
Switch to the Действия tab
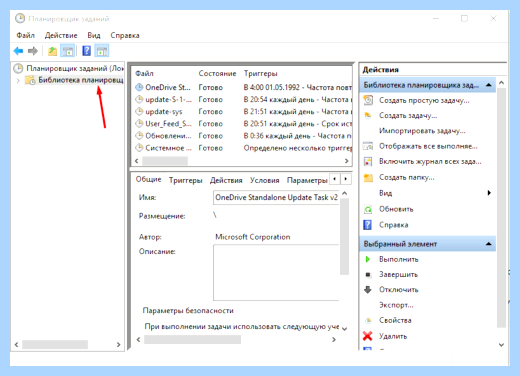tap(226, 180)
